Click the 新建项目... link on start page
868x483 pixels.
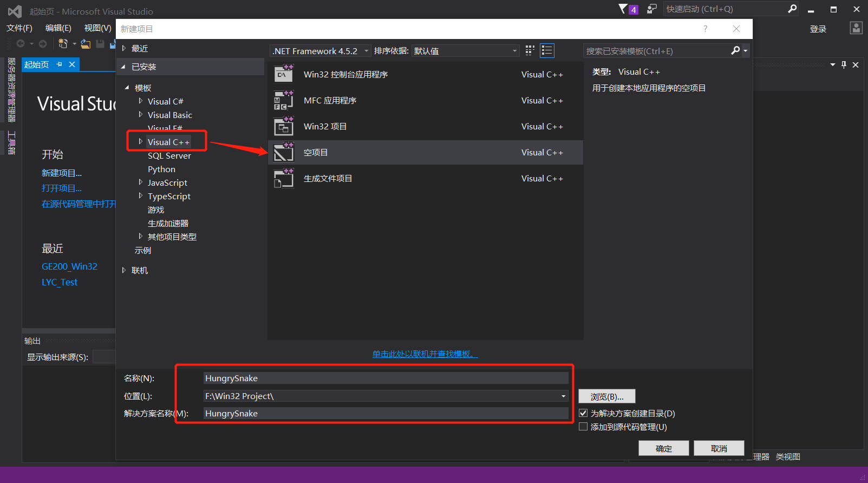62,173
